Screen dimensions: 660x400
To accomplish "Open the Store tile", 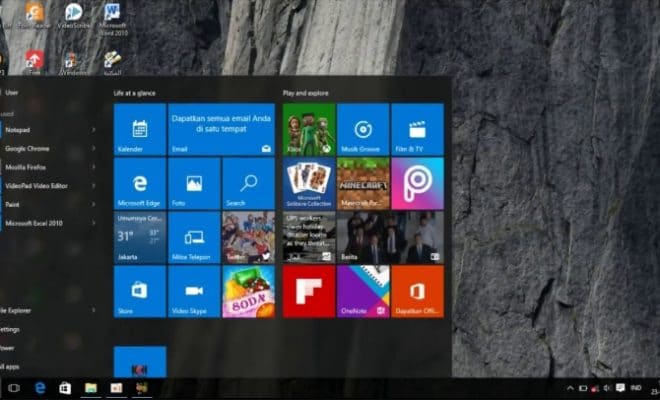I will click(x=140, y=291).
